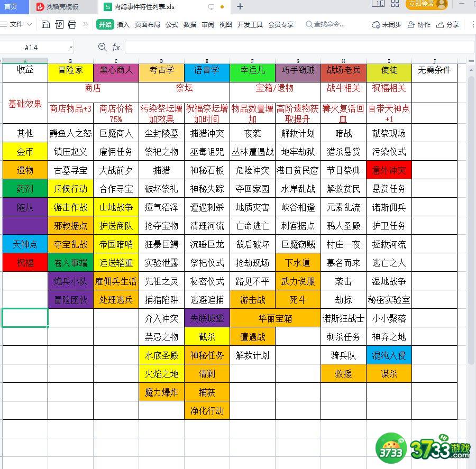Image resolution: width=476 pixels, height=469 pixels.
Task: Click the zoom magnifier icon beside fx
Action: point(103,48)
